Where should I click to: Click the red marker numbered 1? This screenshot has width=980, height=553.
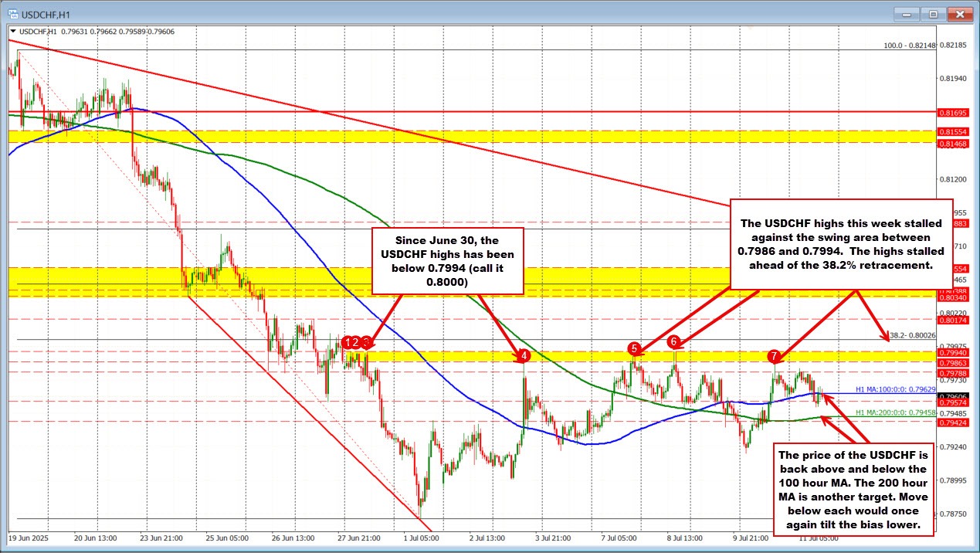348,341
